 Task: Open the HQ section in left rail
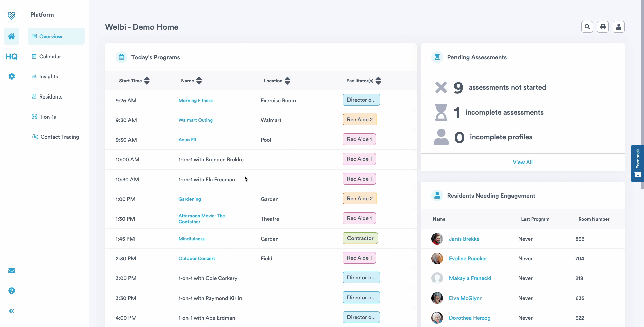coord(11,56)
